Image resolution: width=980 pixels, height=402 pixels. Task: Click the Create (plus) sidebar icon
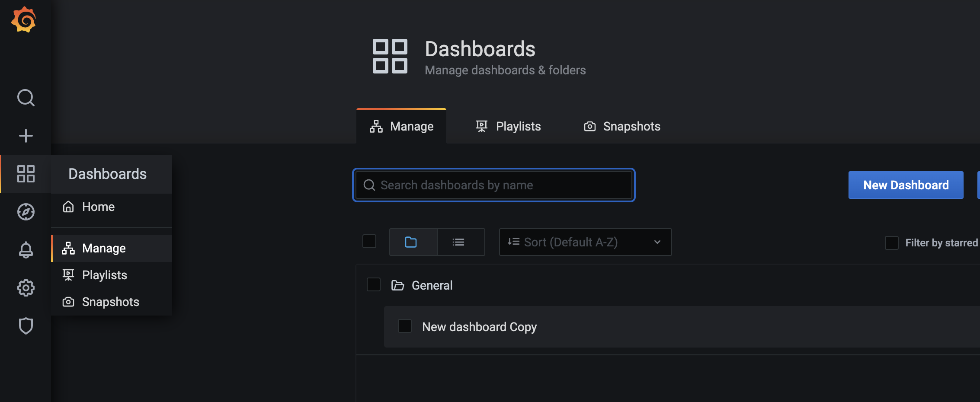[x=26, y=135]
